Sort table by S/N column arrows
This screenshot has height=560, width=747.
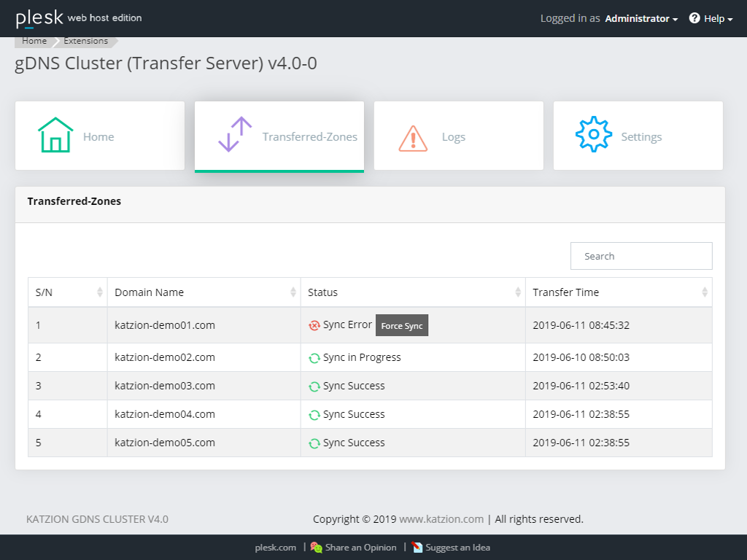(99, 292)
